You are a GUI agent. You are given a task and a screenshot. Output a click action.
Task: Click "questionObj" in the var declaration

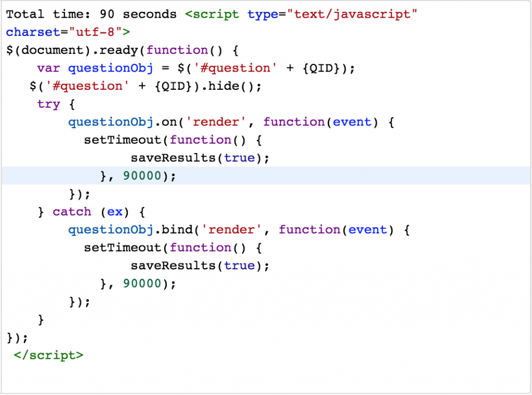click(111, 68)
